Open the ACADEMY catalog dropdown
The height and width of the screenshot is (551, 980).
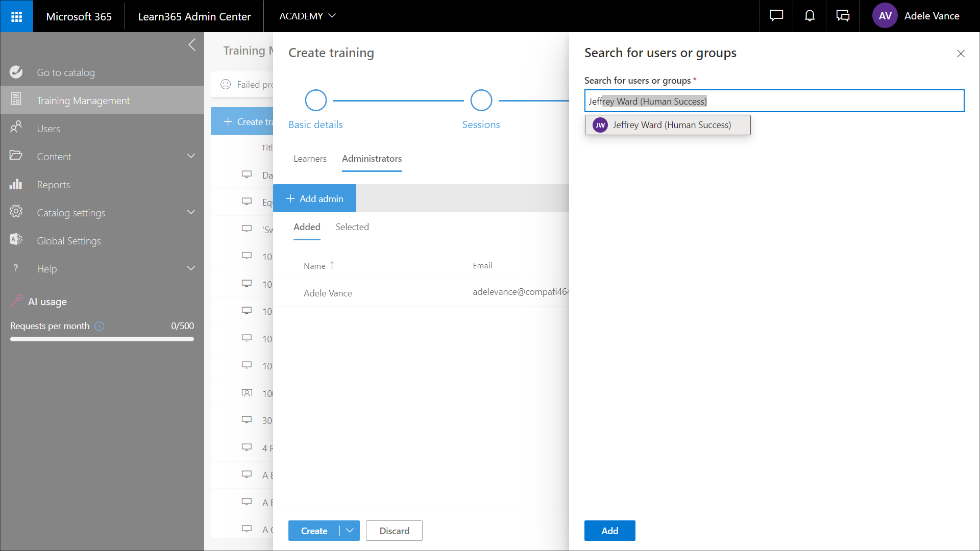click(307, 16)
